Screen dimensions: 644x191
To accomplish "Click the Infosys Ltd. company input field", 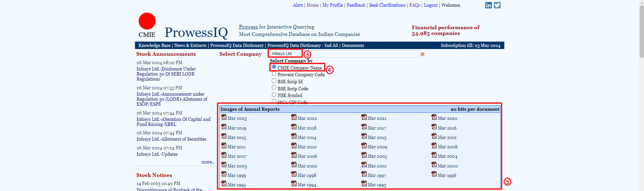I will [344, 54].
